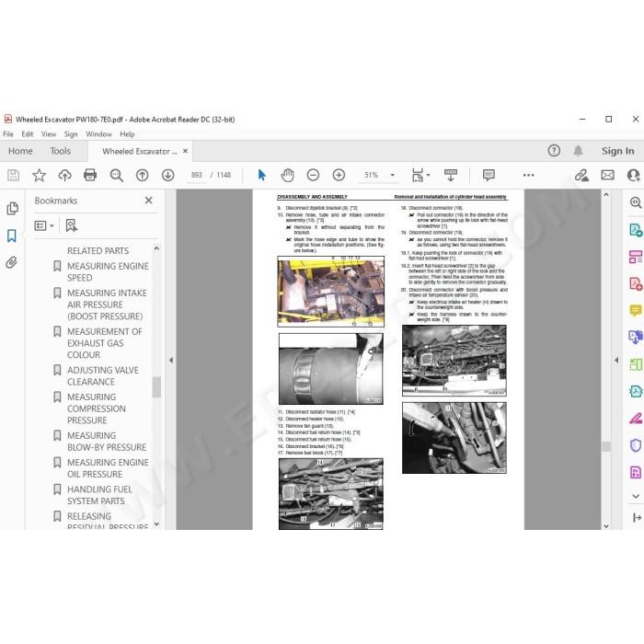The image size is (644, 644).
Task: Show more tools ellipsis
Action: 529,176
